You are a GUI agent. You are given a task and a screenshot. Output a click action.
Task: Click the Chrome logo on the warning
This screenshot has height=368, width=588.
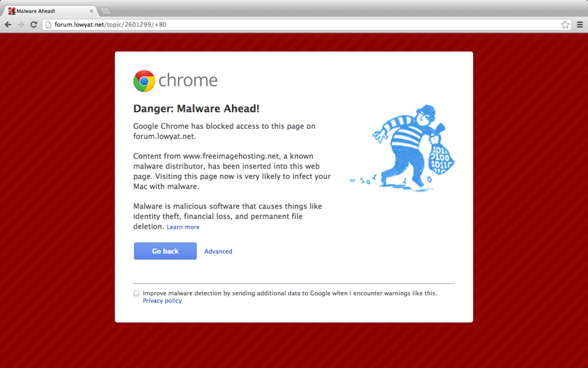(144, 81)
